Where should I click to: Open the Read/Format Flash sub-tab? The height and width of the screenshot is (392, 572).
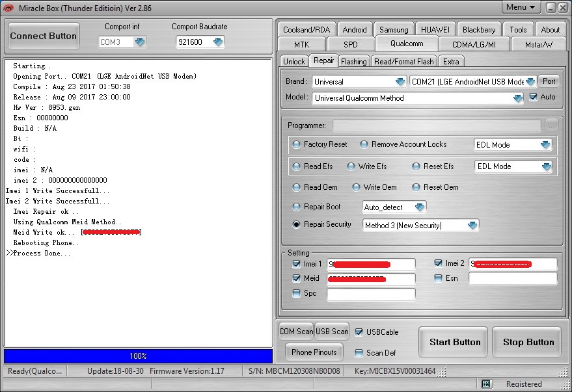[x=404, y=61]
